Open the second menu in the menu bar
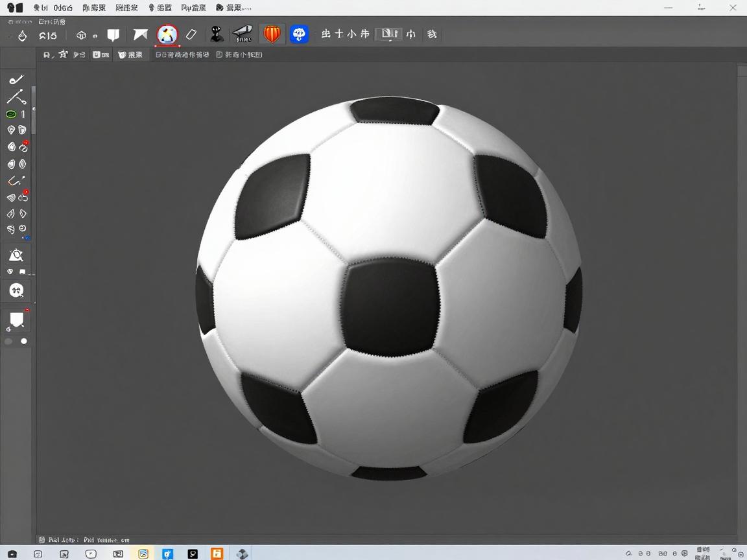The image size is (747, 560). (95, 8)
